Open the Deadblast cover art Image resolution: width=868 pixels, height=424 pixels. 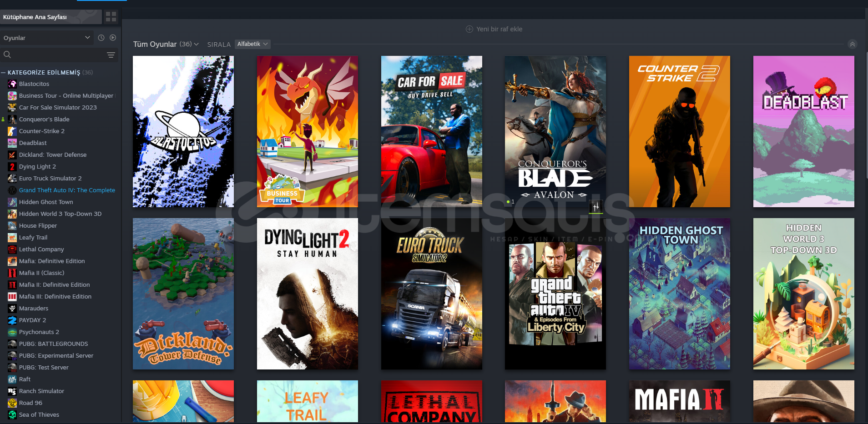(x=804, y=131)
